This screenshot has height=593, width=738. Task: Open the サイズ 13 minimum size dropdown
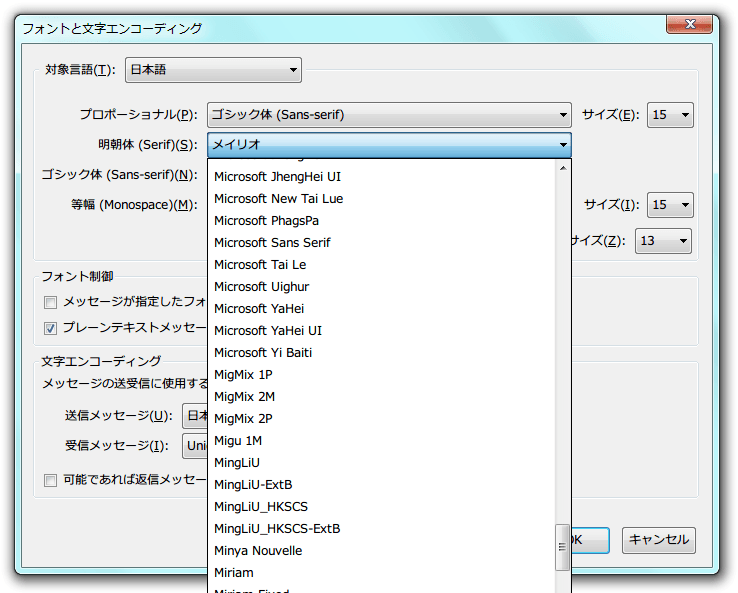pyautogui.click(x=663, y=241)
